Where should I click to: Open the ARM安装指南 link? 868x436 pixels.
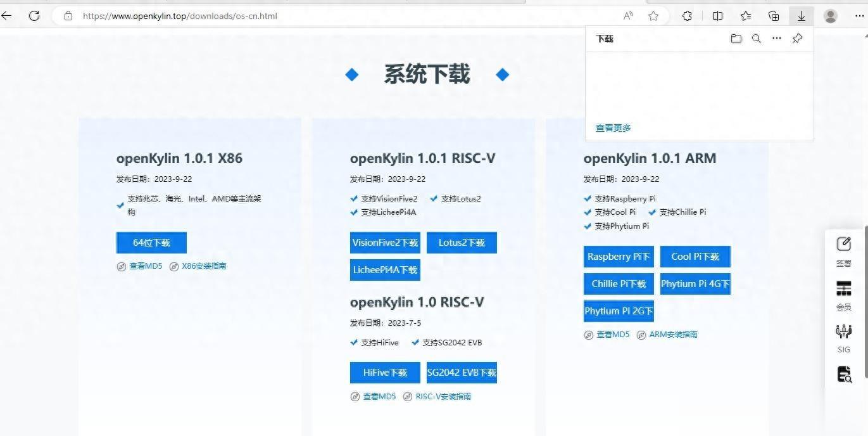[673, 335]
